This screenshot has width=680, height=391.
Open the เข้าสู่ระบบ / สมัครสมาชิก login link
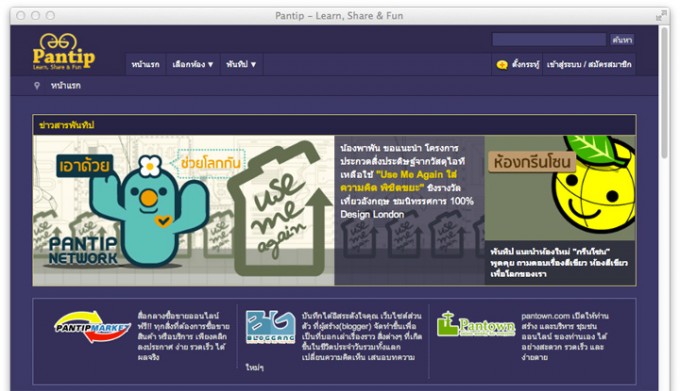[589, 65]
